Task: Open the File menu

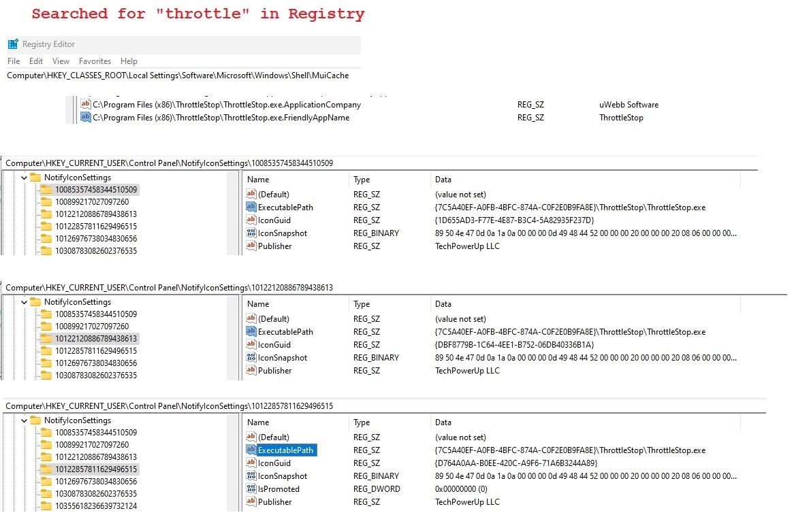Action: click(14, 61)
